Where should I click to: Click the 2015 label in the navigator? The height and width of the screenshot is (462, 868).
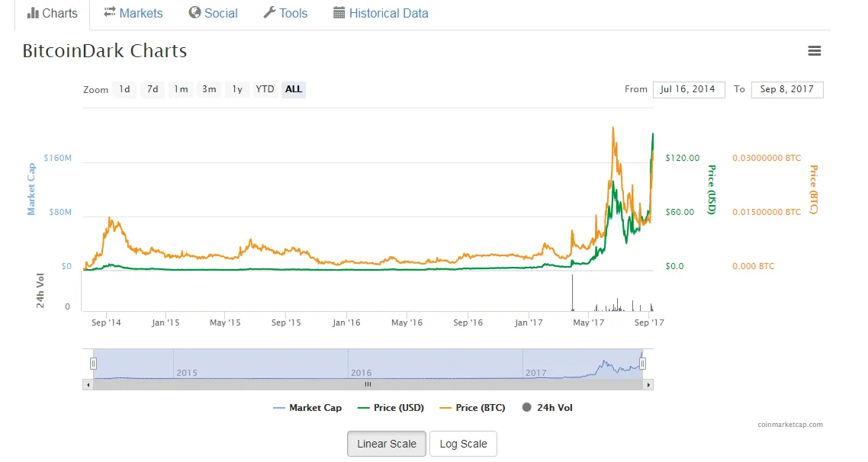[x=187, y=373]
